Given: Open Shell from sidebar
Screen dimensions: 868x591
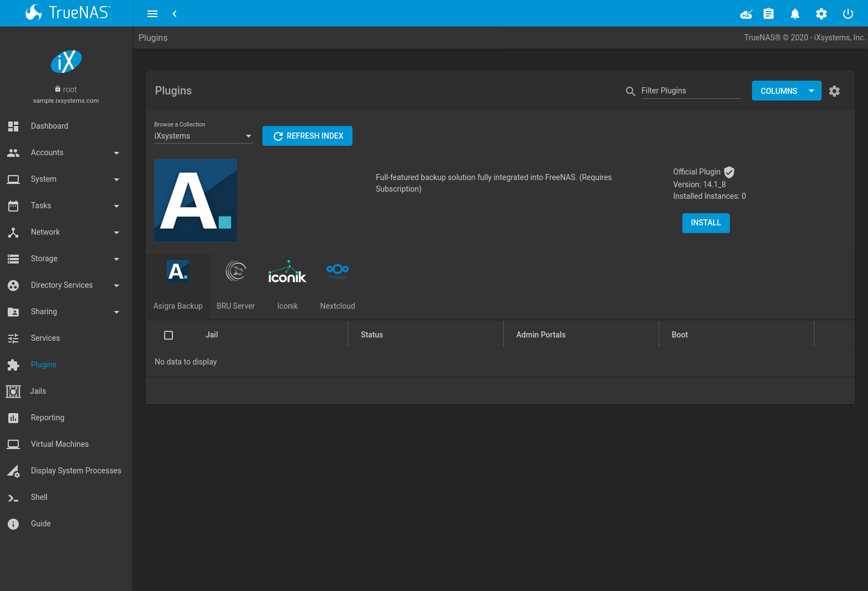Looking at the screenshot, I should [x=39, y=497].
